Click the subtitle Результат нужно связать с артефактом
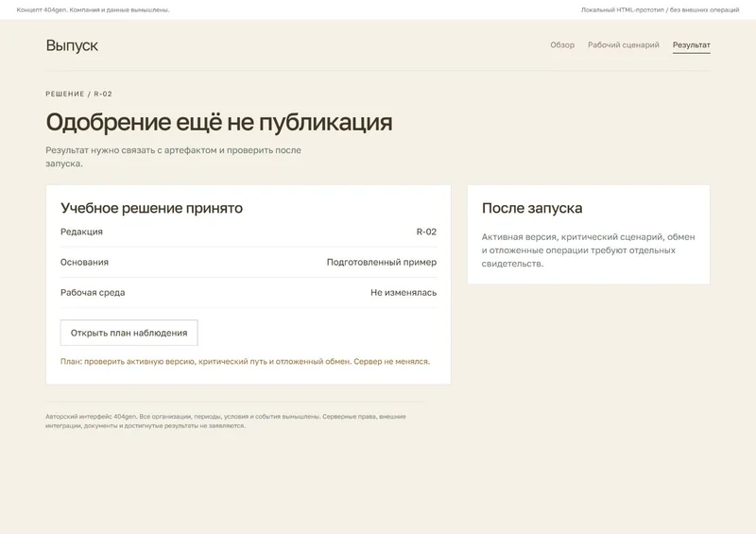756x534 pixels. [x=174, y=157]
